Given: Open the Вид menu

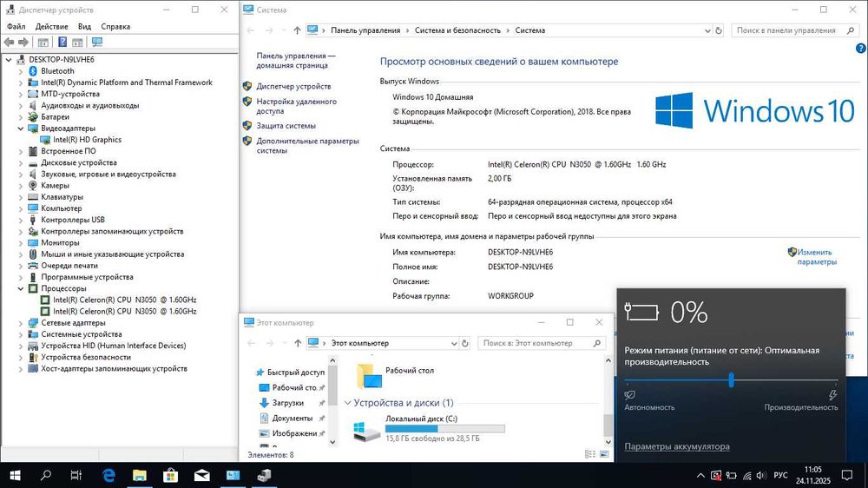Looking at the screenshot, I should click(x=85, y=27).
